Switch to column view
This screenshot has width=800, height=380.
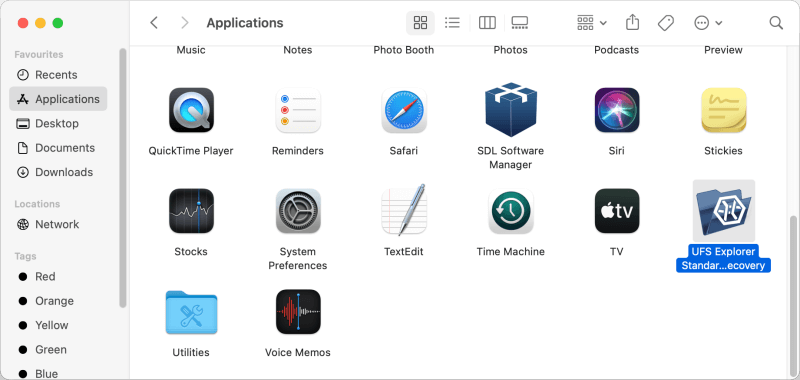coord(487,23)
